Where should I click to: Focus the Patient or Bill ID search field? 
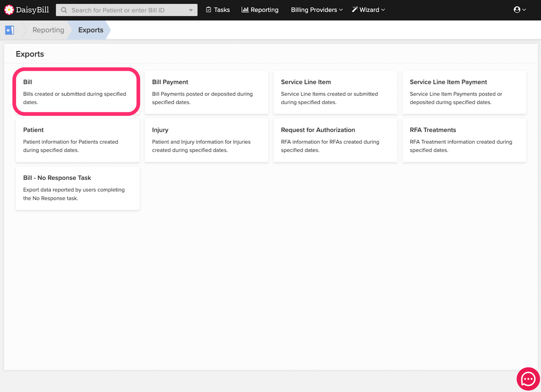tap(127, 10)
